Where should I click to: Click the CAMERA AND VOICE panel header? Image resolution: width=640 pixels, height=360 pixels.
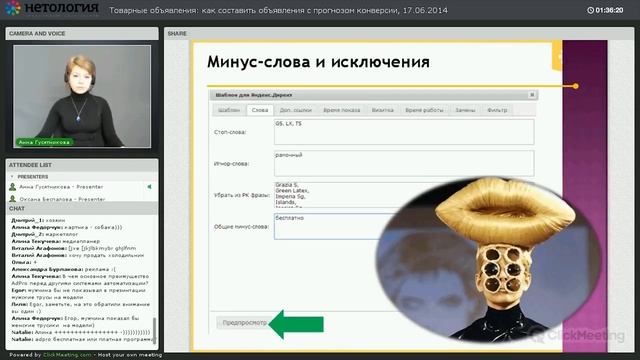(x=82, y=33)
